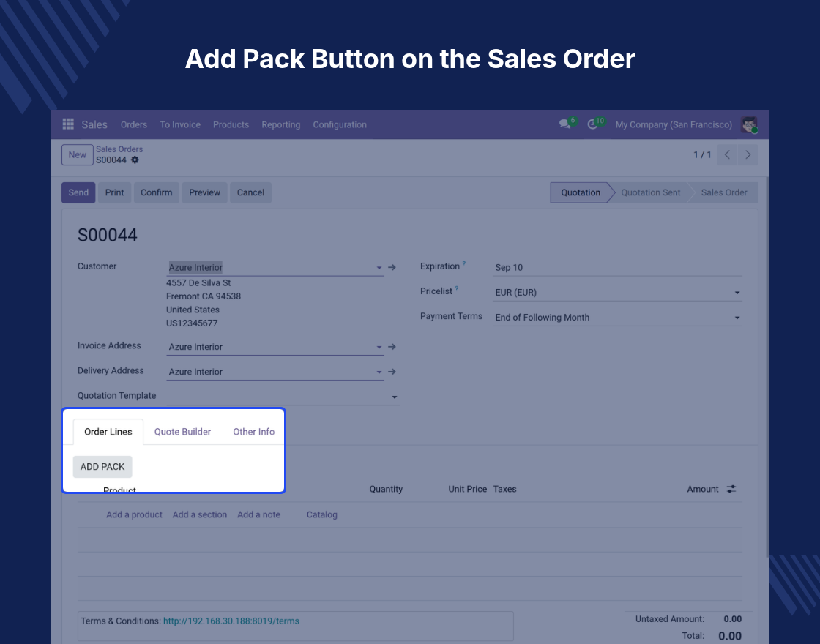The image size is (820, 644).
Task: Select the Sales Order status stage
Action: [x=724, y=192]
